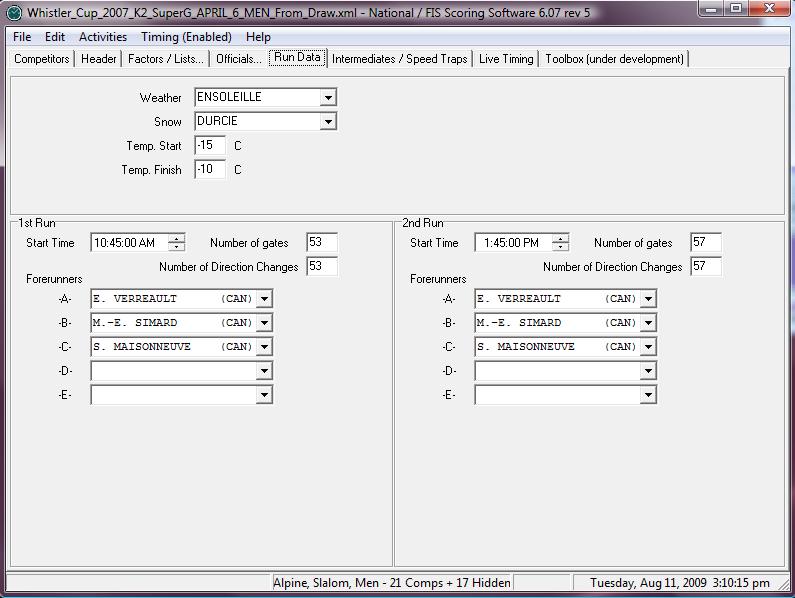Click 2nd Run Number of Direction Changes field

[x=706, y=266]
